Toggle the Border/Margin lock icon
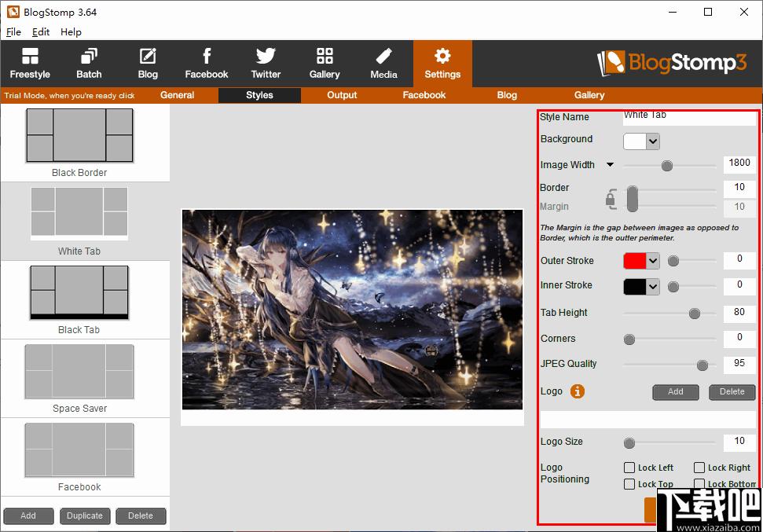Screen dimensions: 763x532 tap(611, 199)
